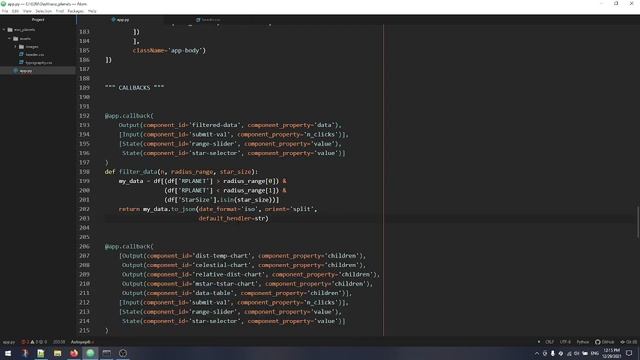Click line number 198 in the gutter
The image size is (640, 360).
(84, 171)
